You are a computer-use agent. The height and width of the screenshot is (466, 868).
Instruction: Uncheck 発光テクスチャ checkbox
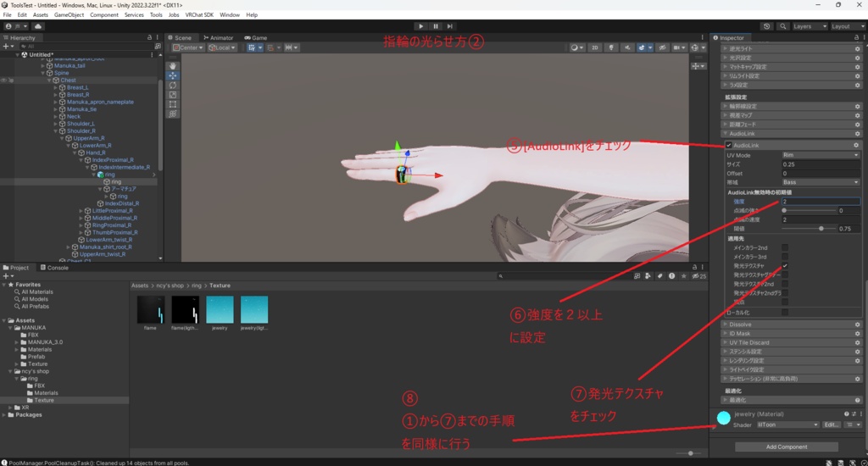pos(784,266)
